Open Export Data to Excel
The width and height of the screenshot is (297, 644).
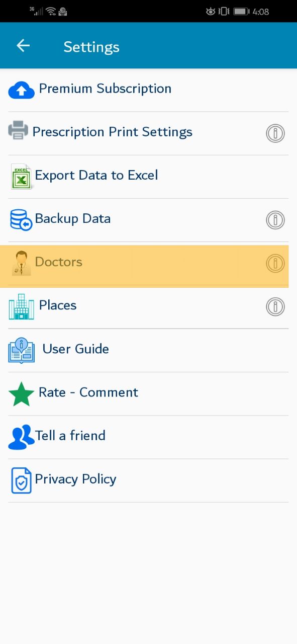[148, 177]
